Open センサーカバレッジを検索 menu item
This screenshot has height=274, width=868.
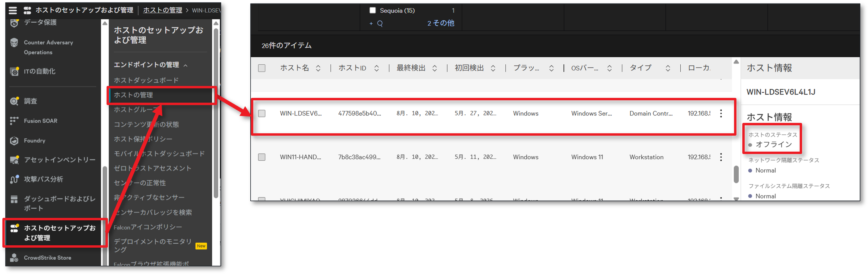(x=153, y=212)
